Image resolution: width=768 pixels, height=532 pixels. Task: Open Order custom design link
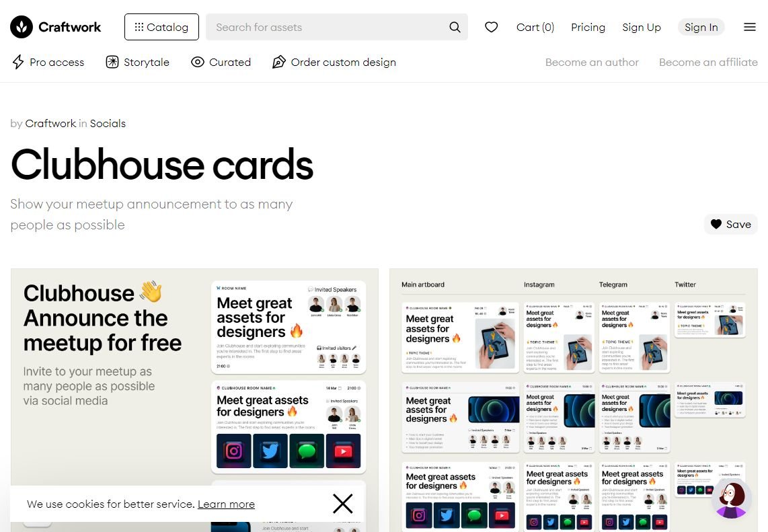click(334, 63)
